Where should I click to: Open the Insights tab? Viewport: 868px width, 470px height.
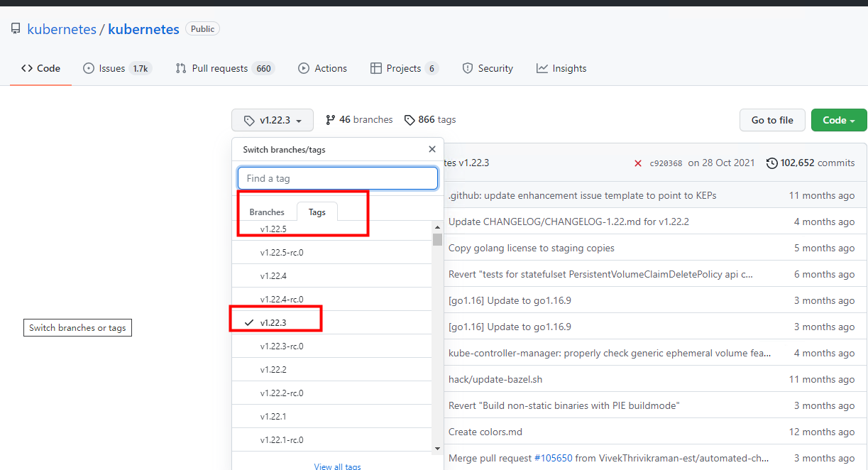point(561,68)
